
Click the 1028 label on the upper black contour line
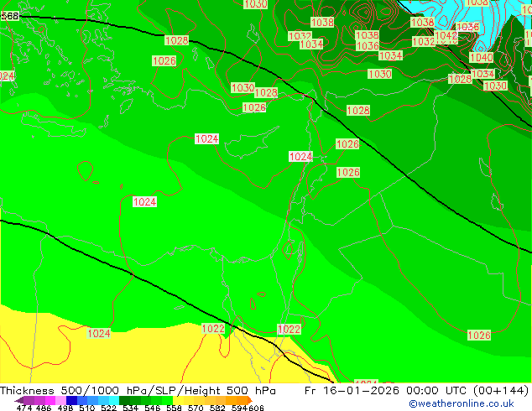point(176,40)
